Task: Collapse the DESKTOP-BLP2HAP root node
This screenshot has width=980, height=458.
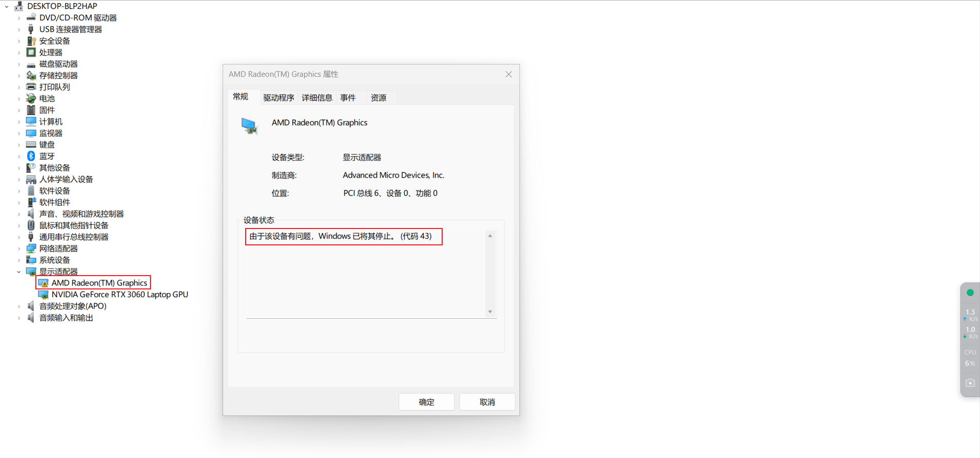Action: 7,6
